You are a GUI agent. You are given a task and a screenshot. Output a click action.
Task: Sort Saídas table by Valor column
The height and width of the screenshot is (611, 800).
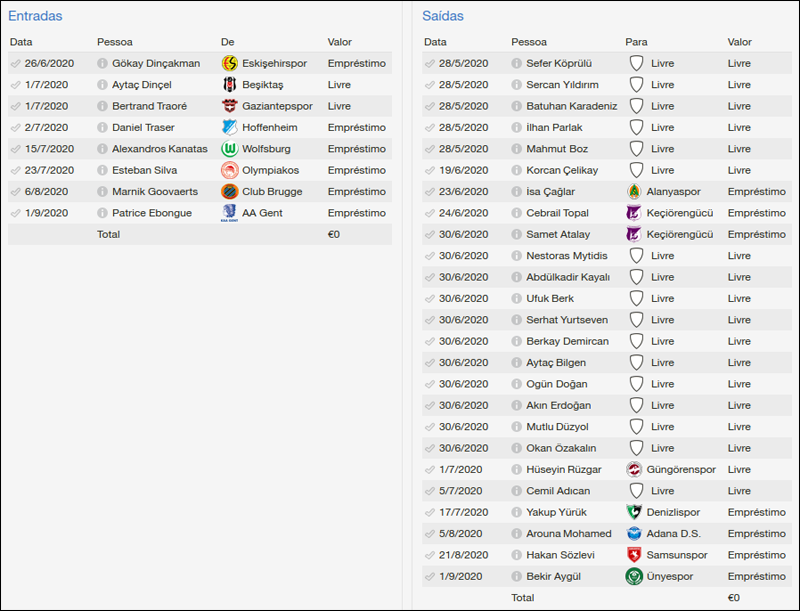pos(739,42)
